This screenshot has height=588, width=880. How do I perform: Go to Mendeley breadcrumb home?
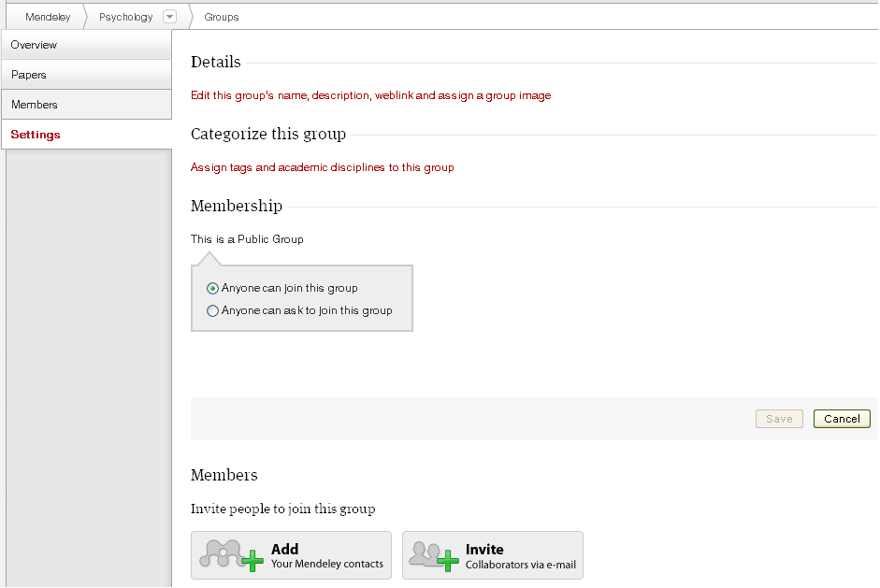48,17
